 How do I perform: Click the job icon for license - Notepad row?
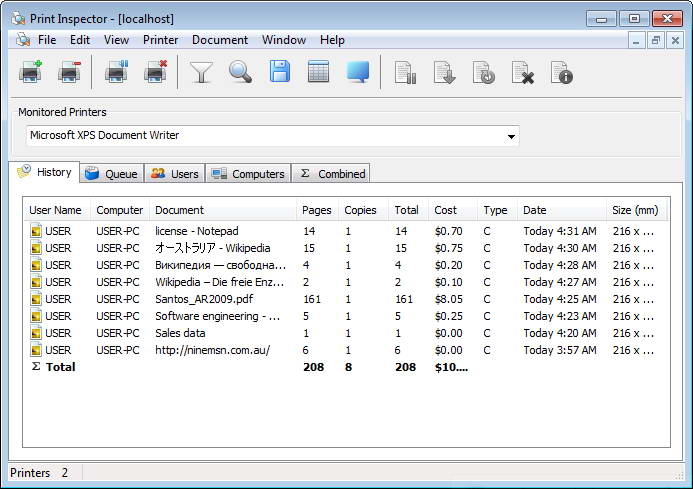(36, 231)
